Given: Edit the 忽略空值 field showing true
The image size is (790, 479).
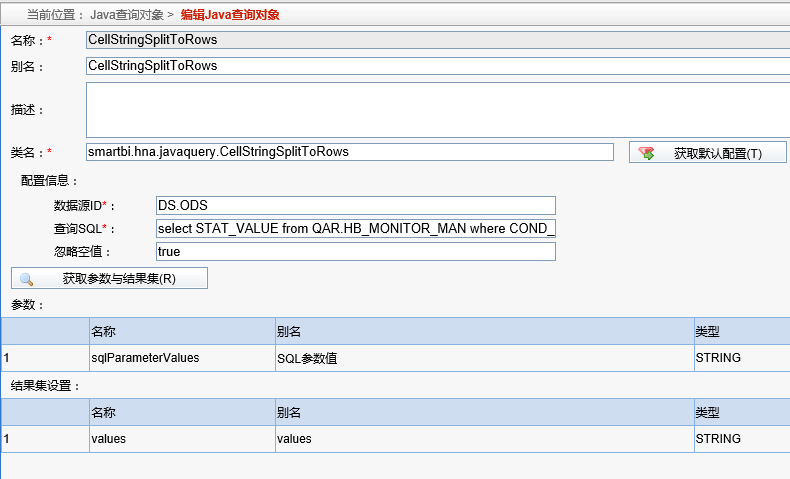Looking at the screenshot, I should [x=356, y=252].
